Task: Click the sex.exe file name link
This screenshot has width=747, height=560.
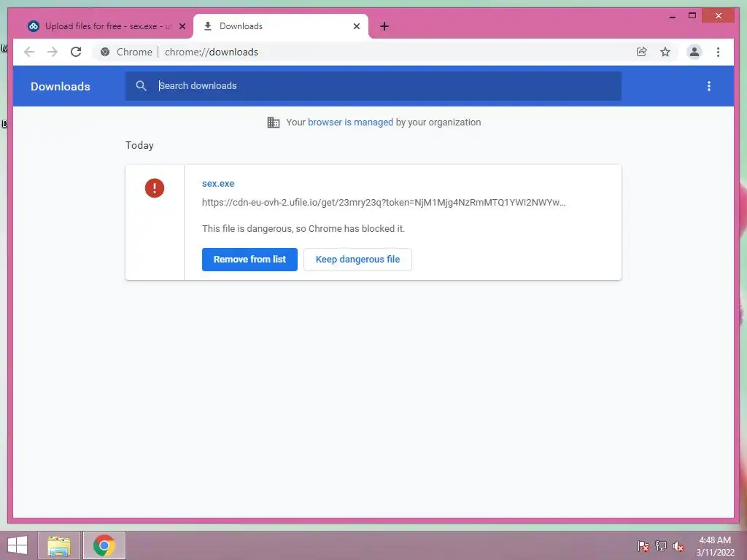Action: 218,183
